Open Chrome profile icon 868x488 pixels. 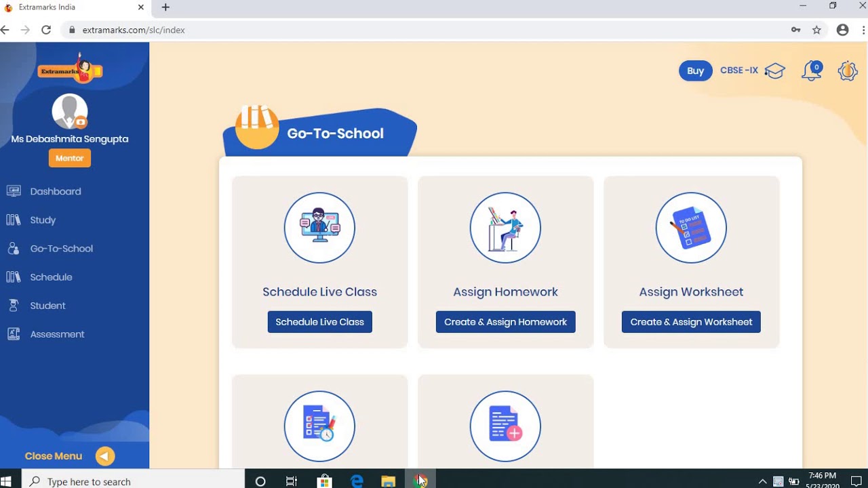[x=842, y=30]
